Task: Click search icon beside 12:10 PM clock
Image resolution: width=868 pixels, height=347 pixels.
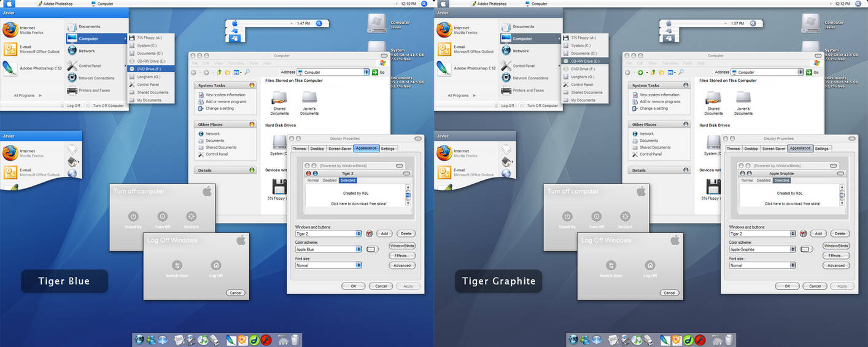Action: coord(424,4)
